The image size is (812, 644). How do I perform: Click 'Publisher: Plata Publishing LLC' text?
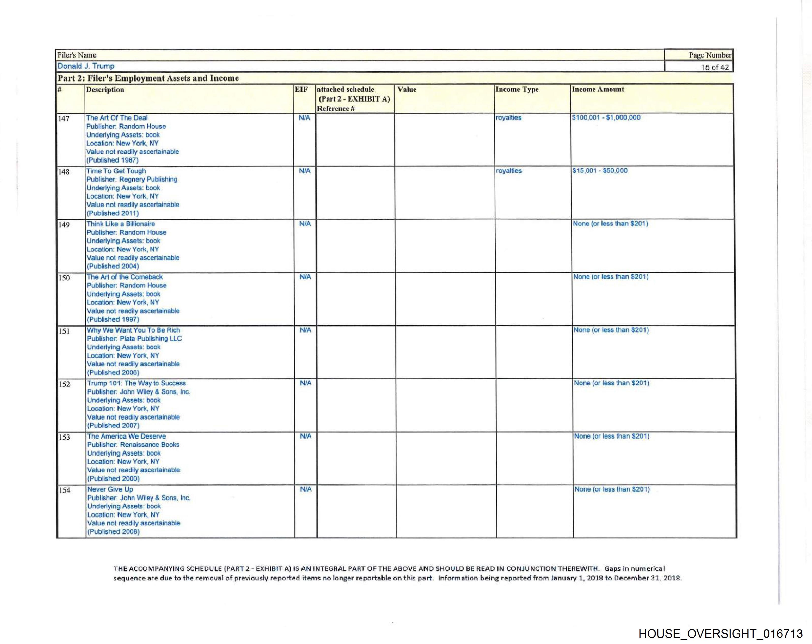point(134,338)
